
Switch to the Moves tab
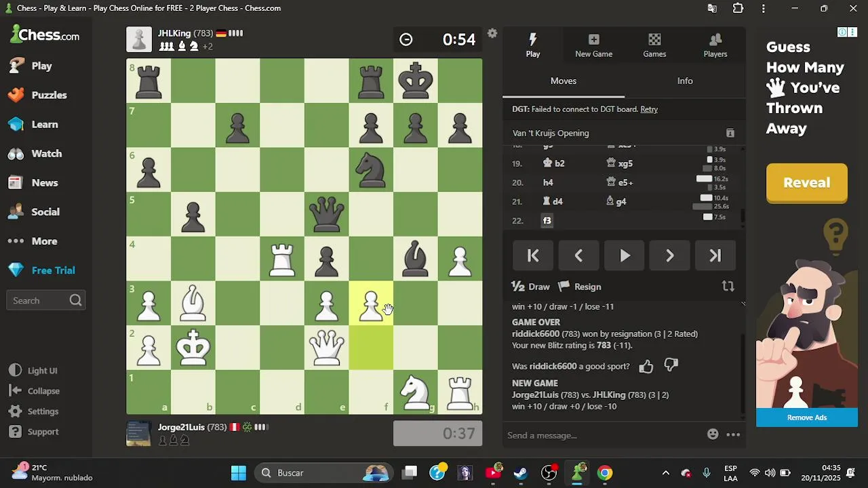(563, 81)
